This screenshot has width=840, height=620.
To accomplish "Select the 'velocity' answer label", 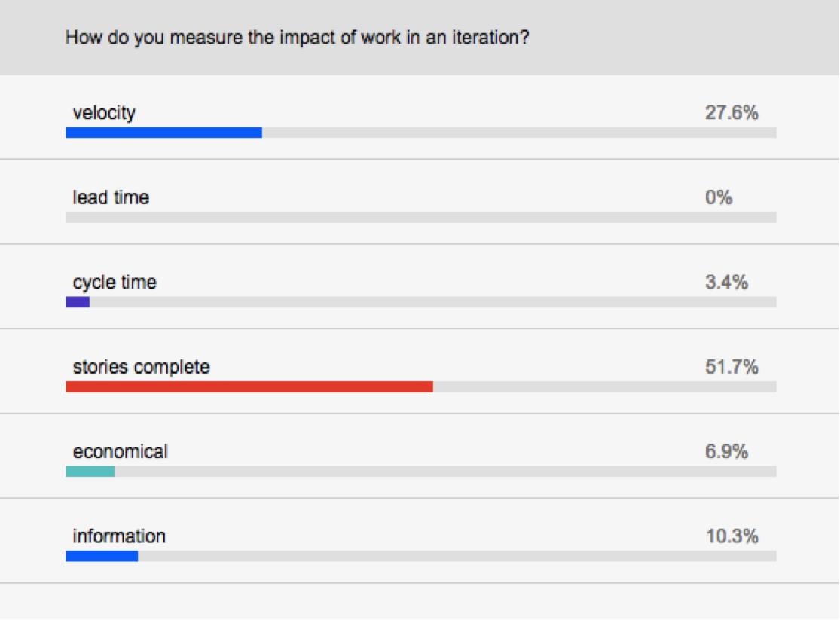I will click(x=104, y=113).
